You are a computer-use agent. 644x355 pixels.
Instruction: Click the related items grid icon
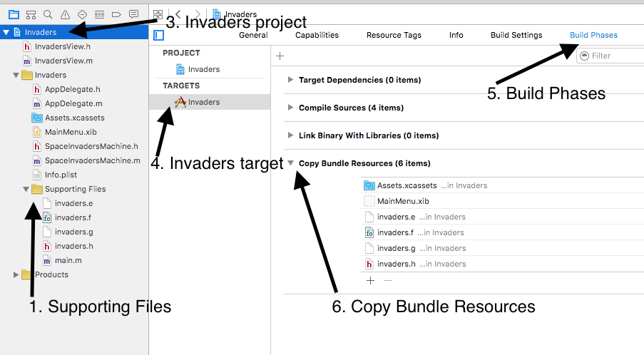tap(158, 15)
